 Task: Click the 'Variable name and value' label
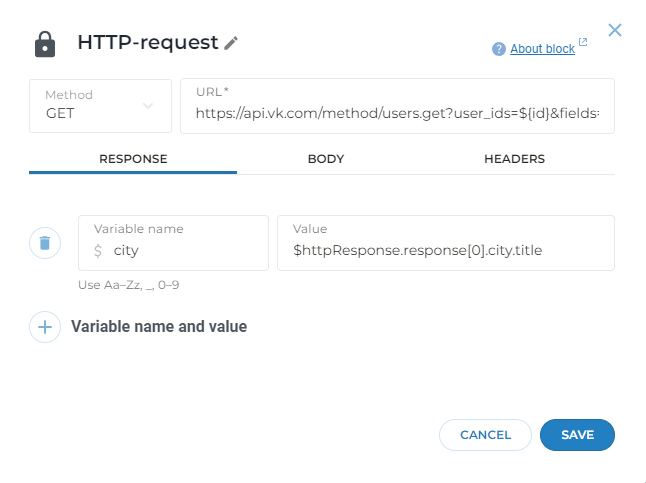tap(159, 327)
